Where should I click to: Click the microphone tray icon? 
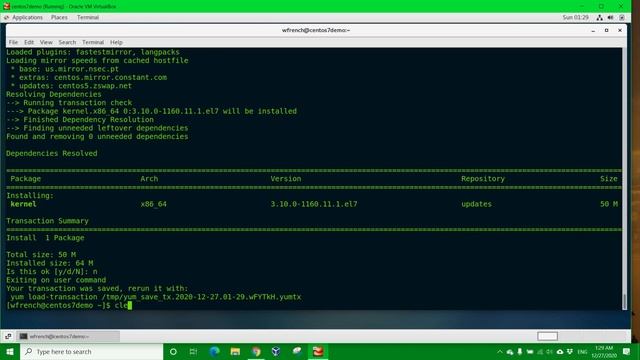(520, 352)
